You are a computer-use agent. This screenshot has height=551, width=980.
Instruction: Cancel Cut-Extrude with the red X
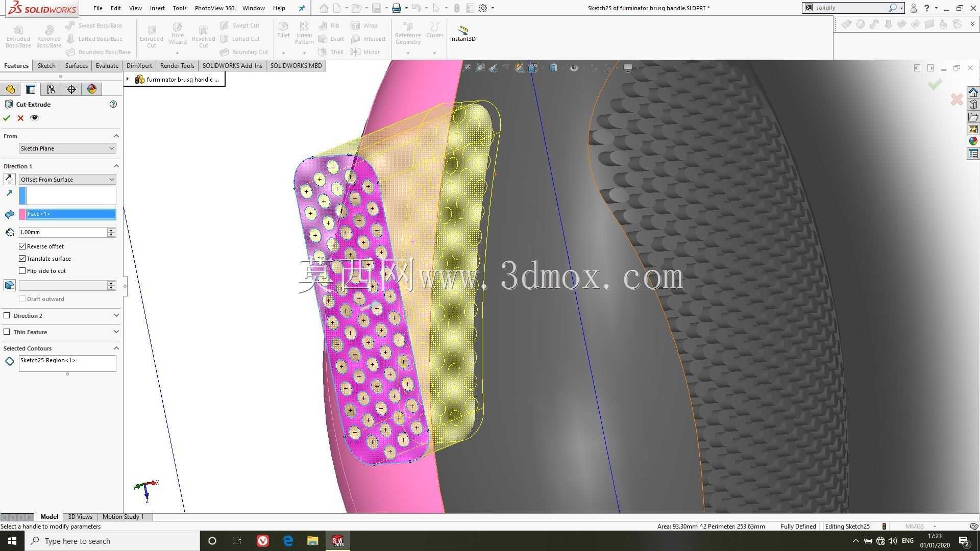pyautogui.click(x=20, y=118)
